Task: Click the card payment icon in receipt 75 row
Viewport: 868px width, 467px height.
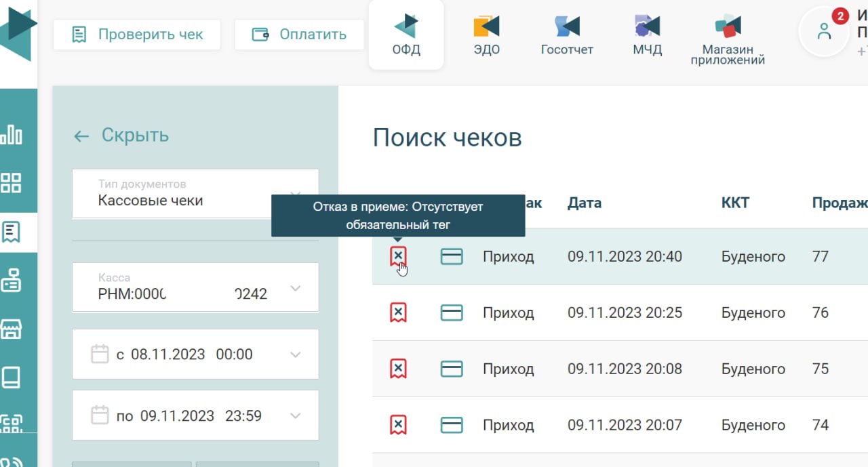Action: [452, 369]
